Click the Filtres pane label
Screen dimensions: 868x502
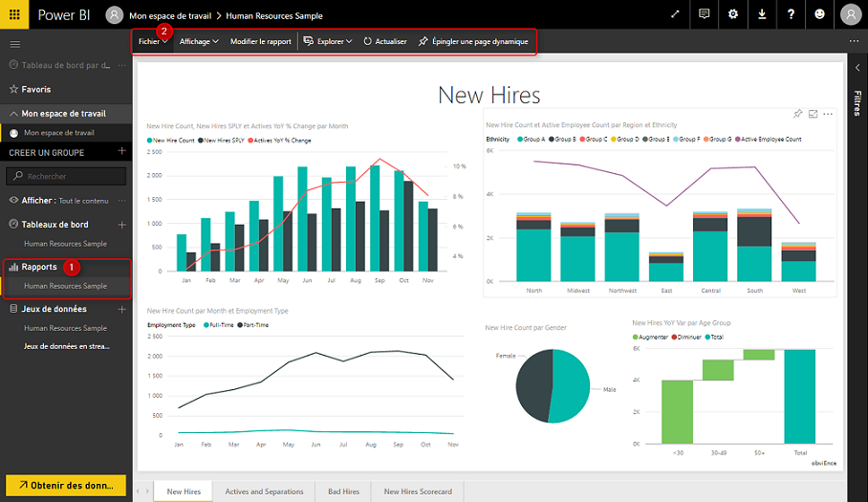857,103
